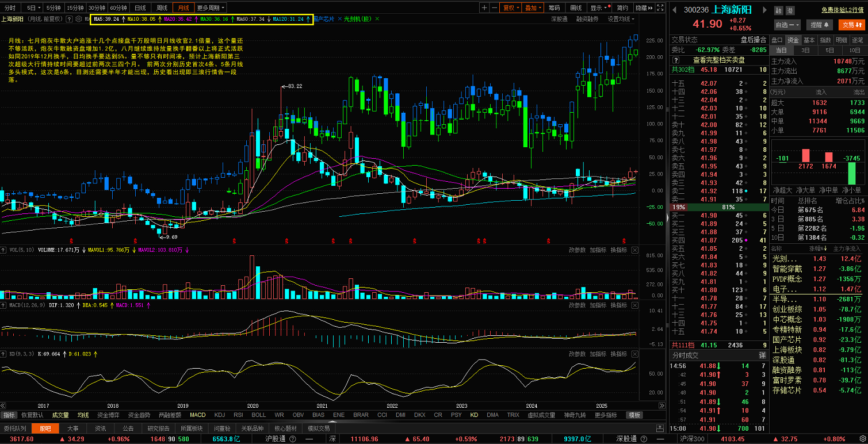Viewport: 868px width, 444px height.
Task: Toggle the 成交量 volume indicator
Action: click(60, 415)
